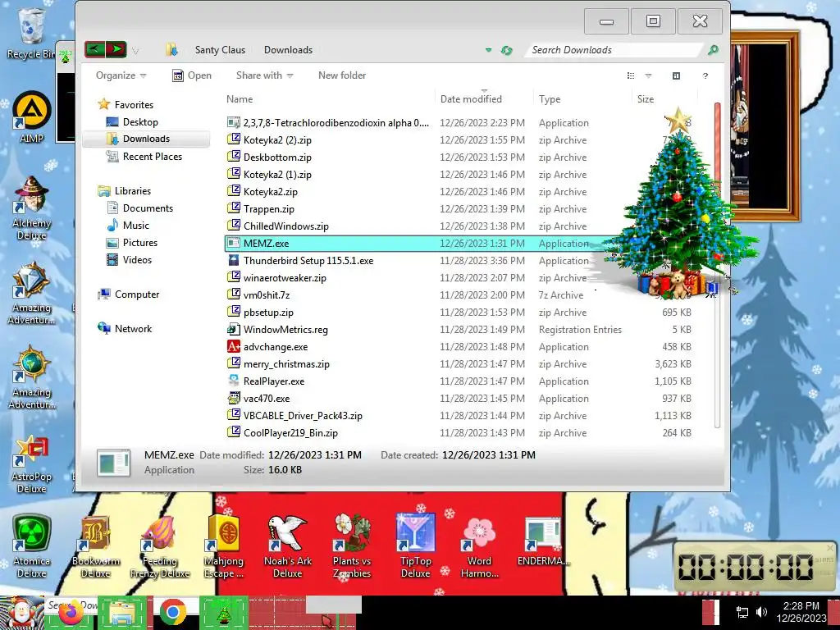This screenshot has height=630, width=840.
Task: Select WindowMetrics.reg file
Action: (x=285, y=330)
